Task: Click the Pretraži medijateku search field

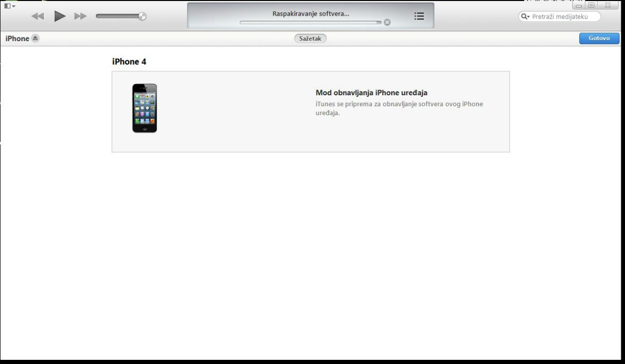Action: [x=559, y=17]
